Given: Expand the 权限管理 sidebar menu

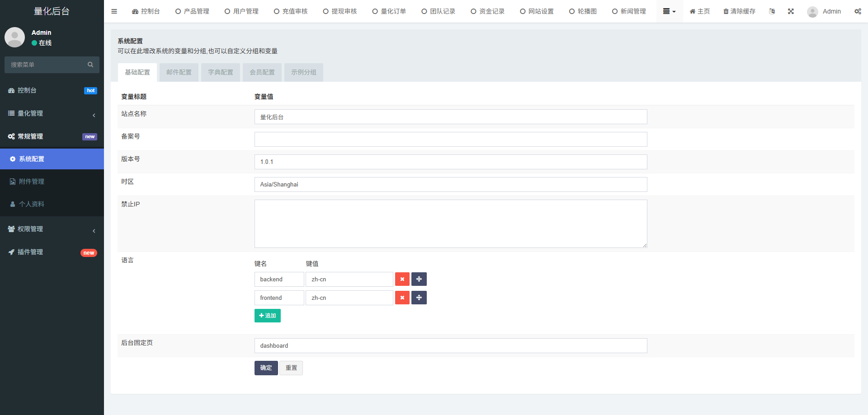Looking at the screenshot, I should pyautogui.click(x=52, y=229).
